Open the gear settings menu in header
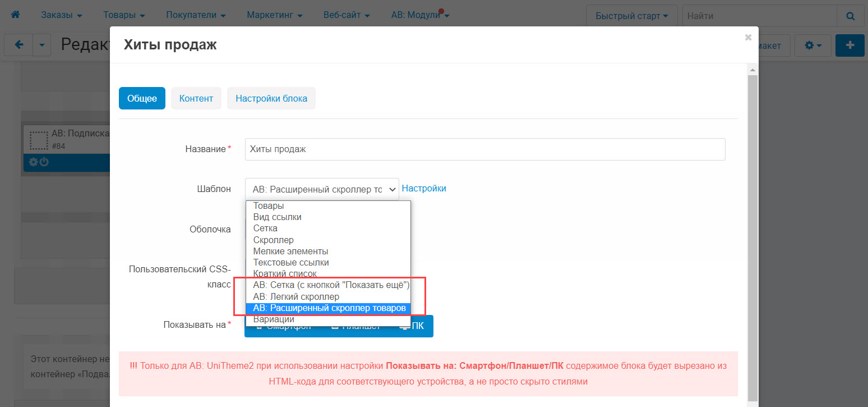The width and height of the screenshot is (868, 407). click(x=812, y=45)
